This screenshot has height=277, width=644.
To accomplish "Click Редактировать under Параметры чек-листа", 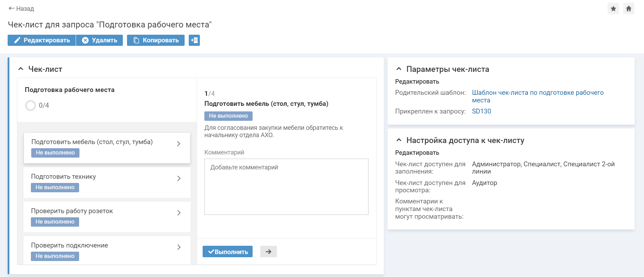I will [x=417, y=82].
